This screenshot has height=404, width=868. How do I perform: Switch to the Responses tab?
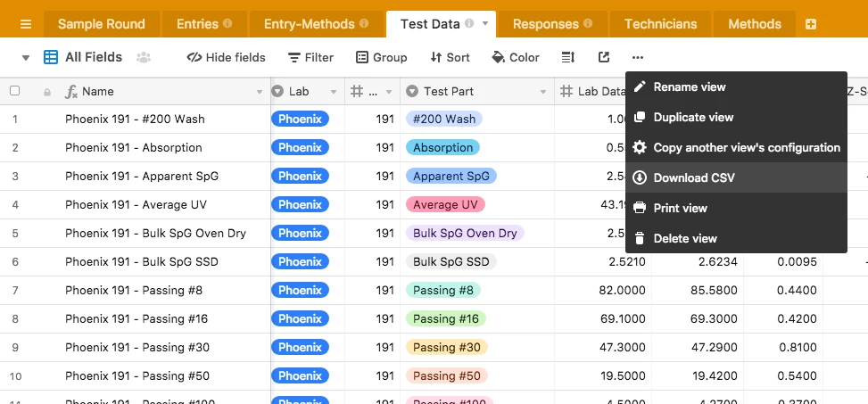(x=552, y=24)
